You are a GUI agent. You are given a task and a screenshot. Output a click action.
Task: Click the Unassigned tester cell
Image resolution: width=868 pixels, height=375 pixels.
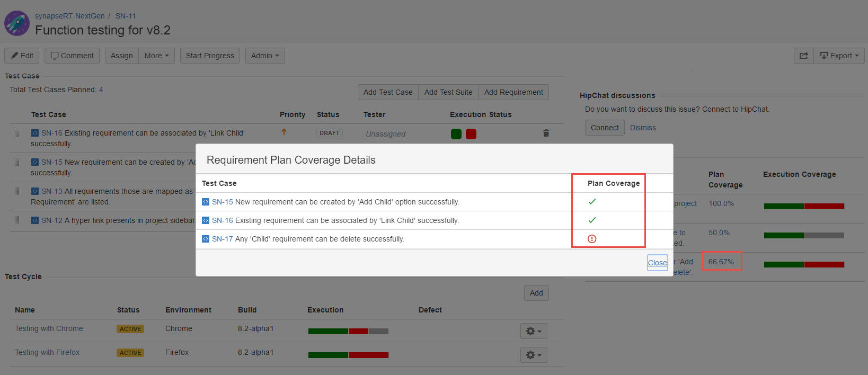tap(385, 134)
